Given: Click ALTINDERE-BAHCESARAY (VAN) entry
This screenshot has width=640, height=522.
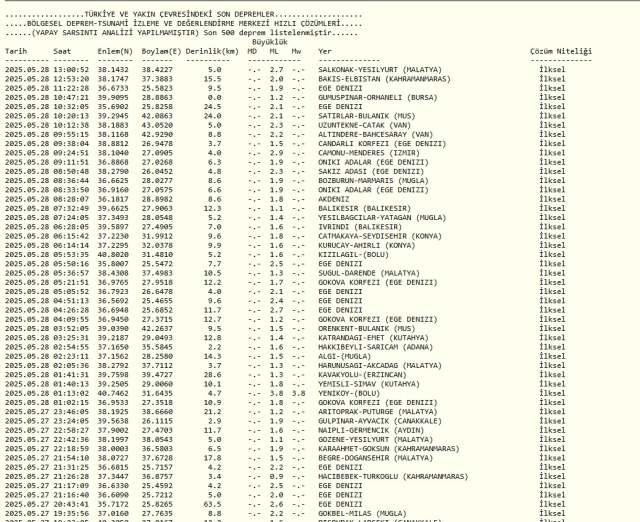Looking at the screenshot, I should pyautogui.click(x=376, y=134).
